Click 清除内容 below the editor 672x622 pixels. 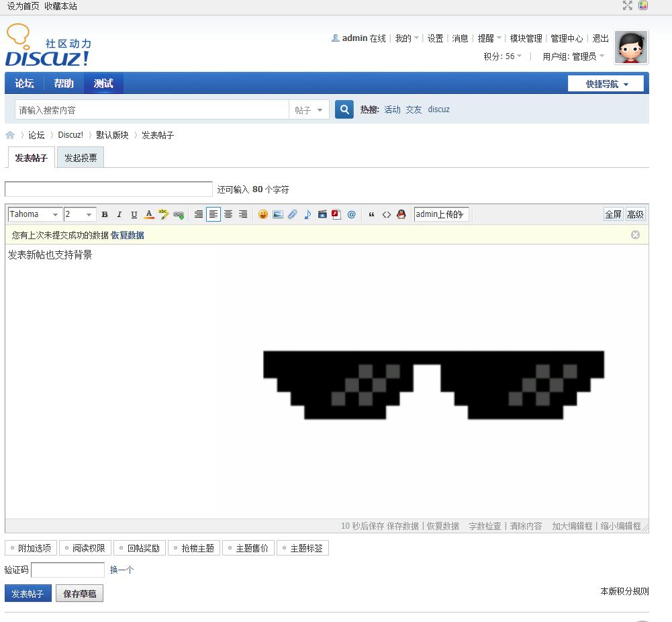pyautogui.click(x=526, y=526)
